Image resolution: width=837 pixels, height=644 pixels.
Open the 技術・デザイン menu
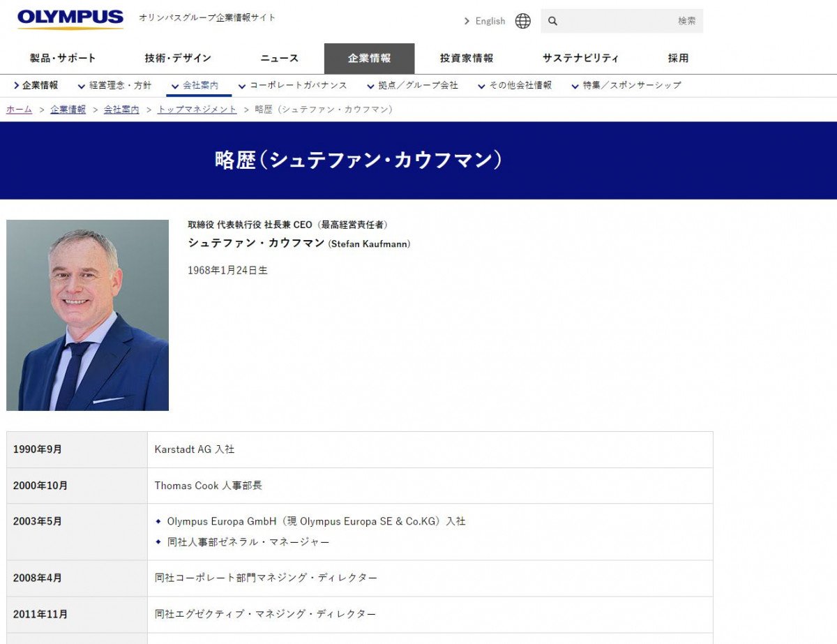point(178,59)
